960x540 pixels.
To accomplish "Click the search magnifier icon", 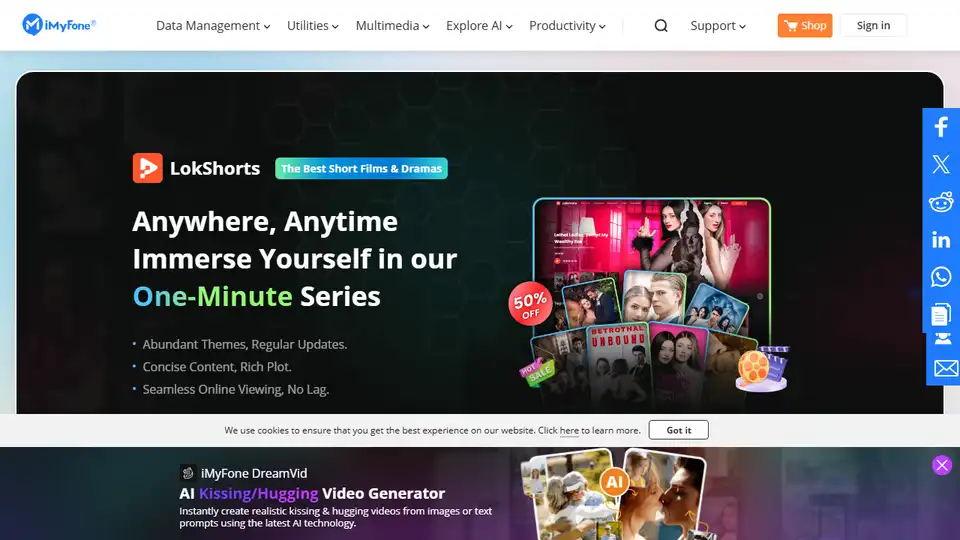I will (x=661, y=26).
